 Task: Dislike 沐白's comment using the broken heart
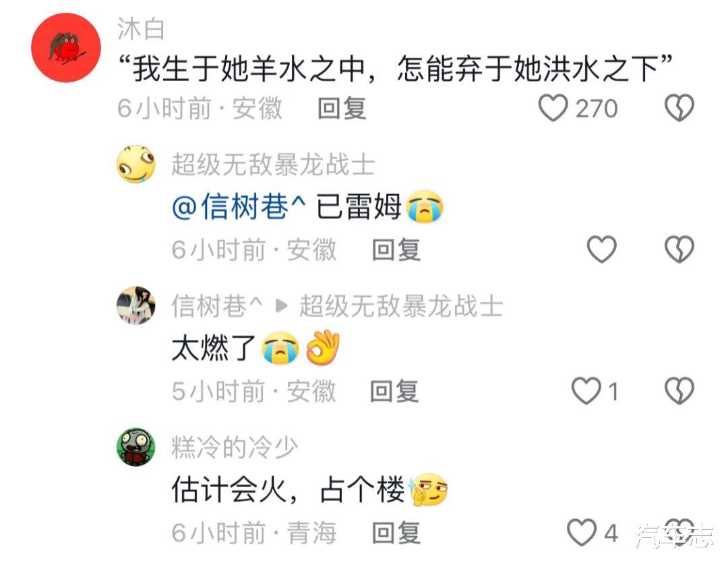click(679, 108)
